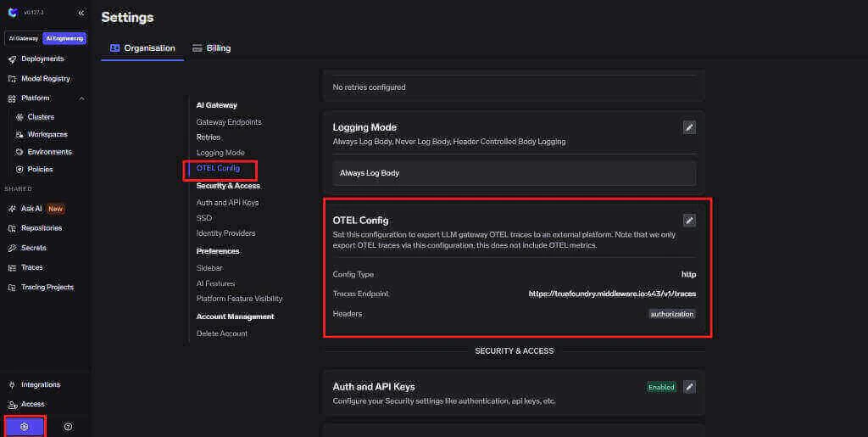This screenshot has height=437, width=868.
Task: Go to OTEL Config settings section
Action: point(218,168)
